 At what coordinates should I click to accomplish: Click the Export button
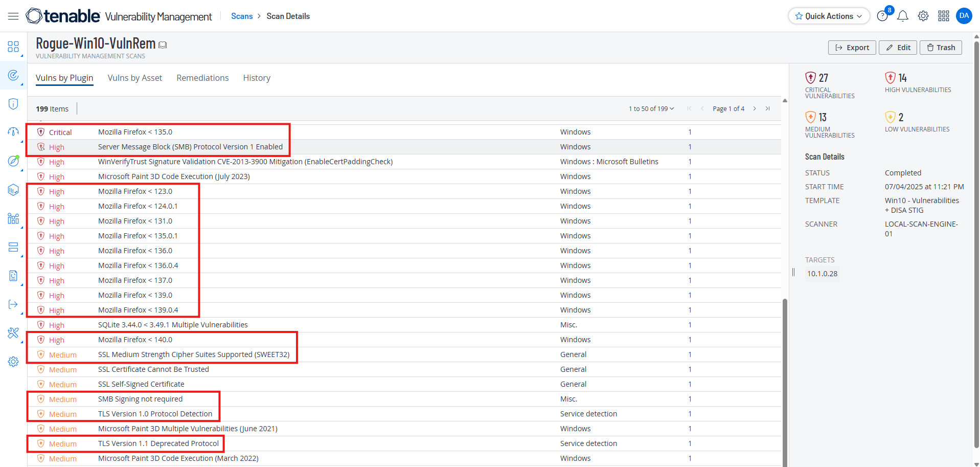click(852, 48)
